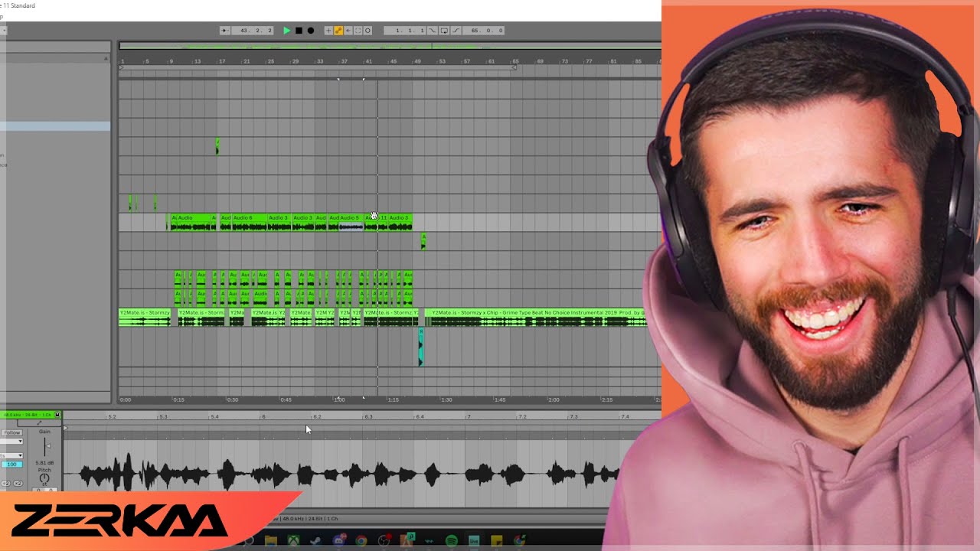Open File Explorer from the taskbar
Screen dimensions: 980x551
tap(271, 541)
